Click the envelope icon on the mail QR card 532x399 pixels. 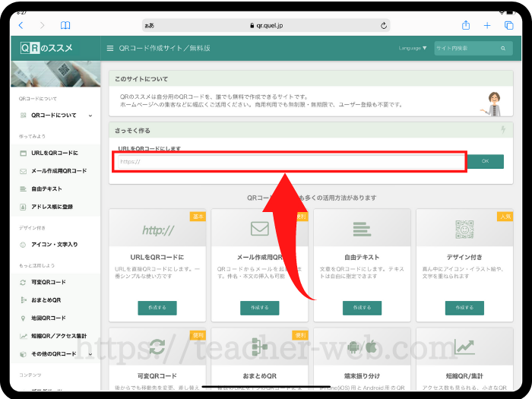point(260,229)
